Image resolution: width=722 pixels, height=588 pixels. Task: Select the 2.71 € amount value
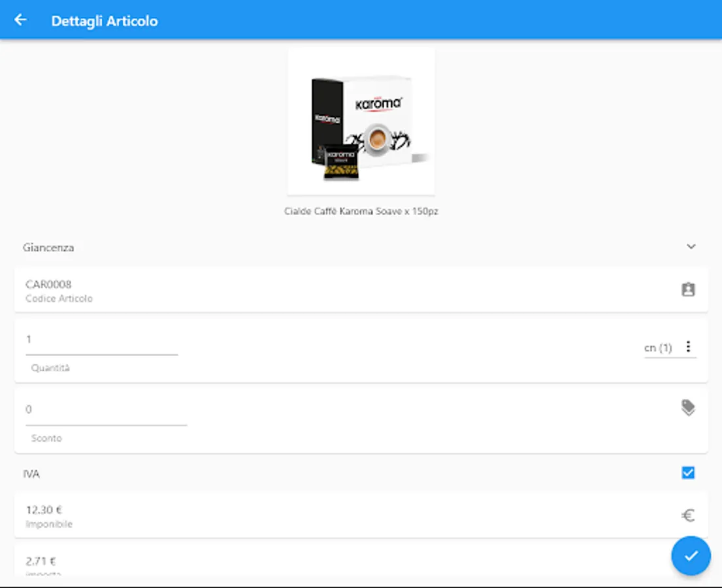[x=41, y=561]
